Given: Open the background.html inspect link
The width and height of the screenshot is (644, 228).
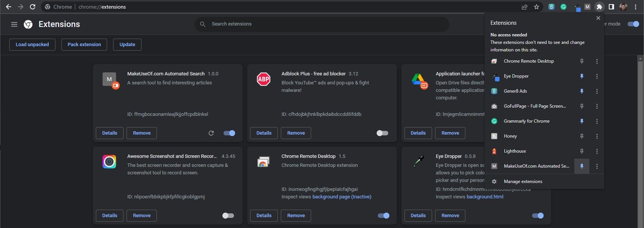Looking at the screenshot, I should pyautogui.click(x=485, y=197).
